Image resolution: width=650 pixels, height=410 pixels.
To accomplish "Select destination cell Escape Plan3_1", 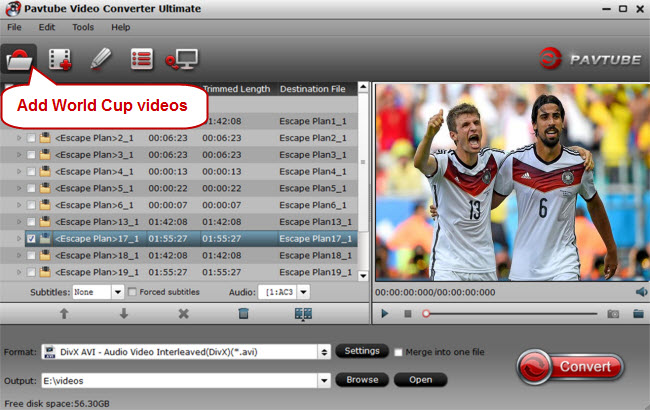I will 313,155.
